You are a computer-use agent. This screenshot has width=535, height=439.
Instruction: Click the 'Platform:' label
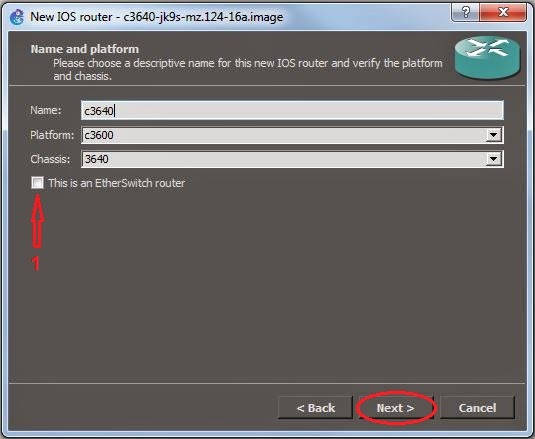(52, 135)
